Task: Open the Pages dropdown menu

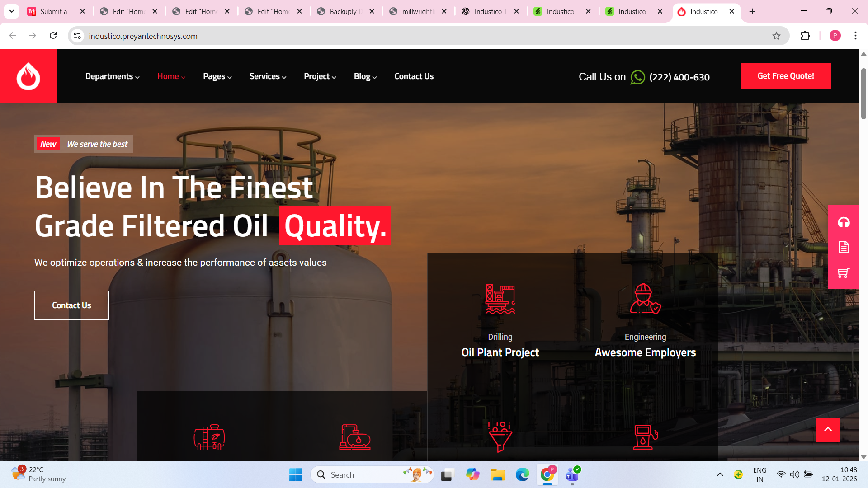Action: tap(217, 76)
